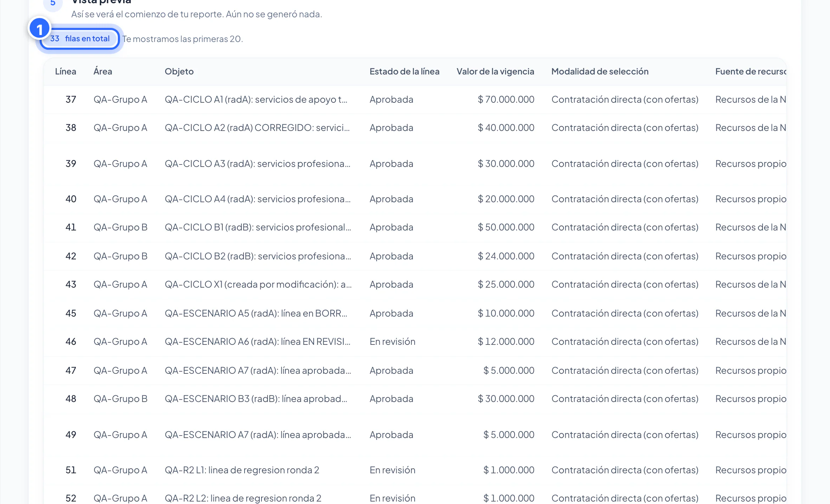Click 'En revisión' status in line 51 row
Screen dimensions: 830x504
pyautogui.click(x=392, y=470)
